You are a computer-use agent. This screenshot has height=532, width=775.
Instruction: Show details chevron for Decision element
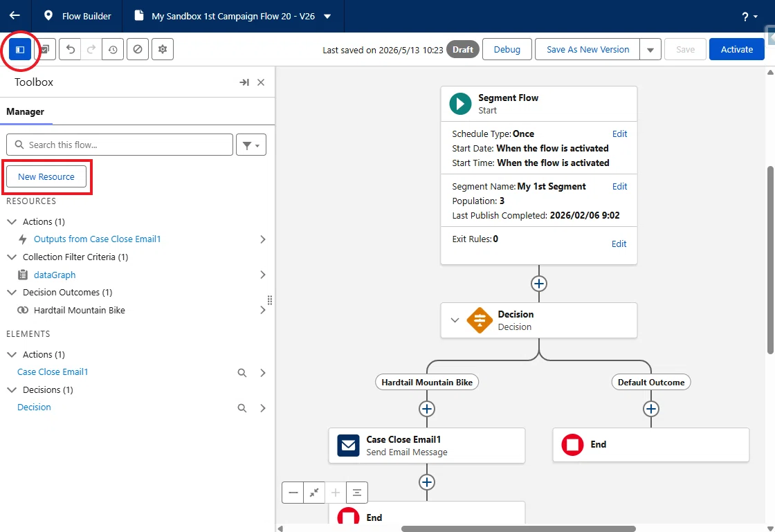click(263, 408)
